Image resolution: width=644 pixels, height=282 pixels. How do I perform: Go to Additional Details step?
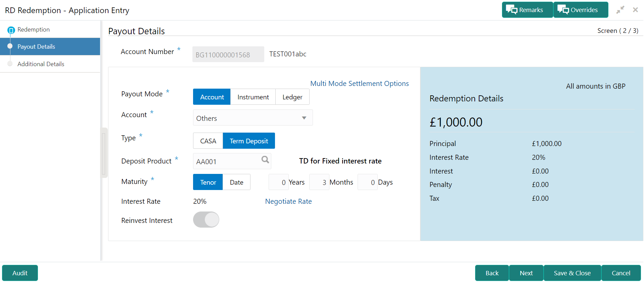coord(41,64)
